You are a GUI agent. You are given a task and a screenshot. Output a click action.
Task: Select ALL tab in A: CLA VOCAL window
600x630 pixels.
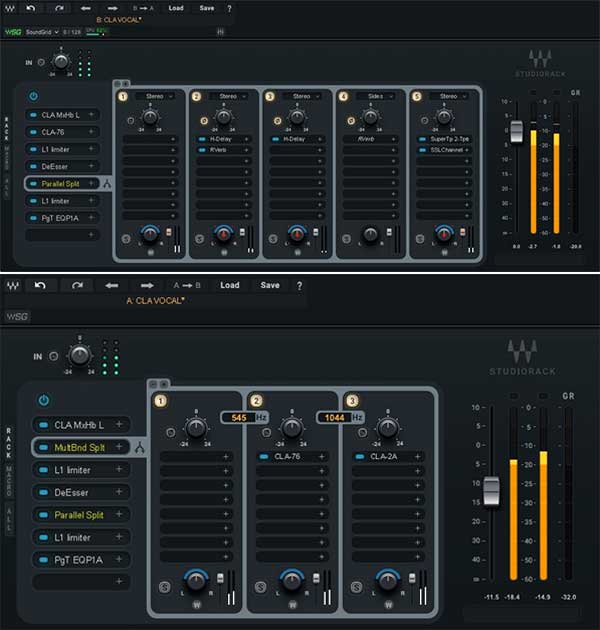(x=8, y=519)
